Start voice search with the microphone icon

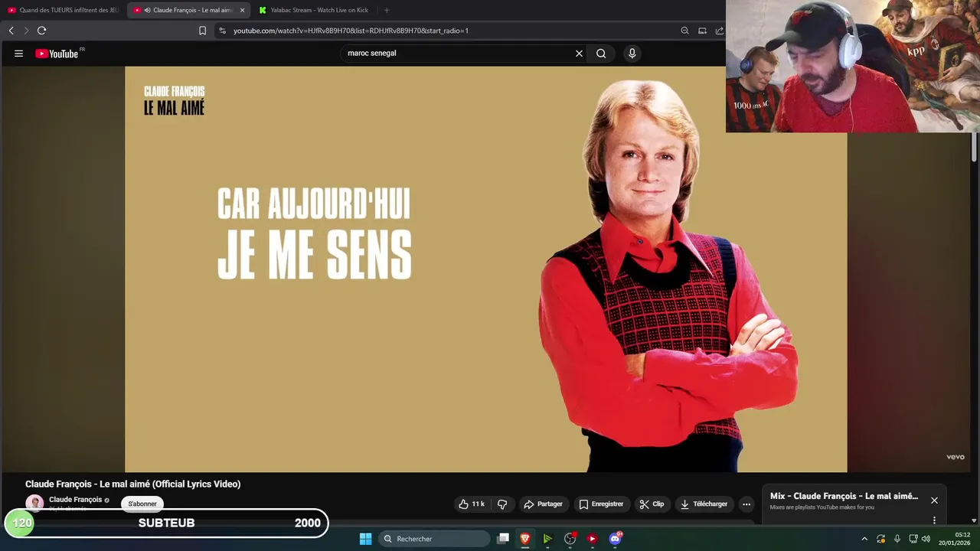click(632, 54)
